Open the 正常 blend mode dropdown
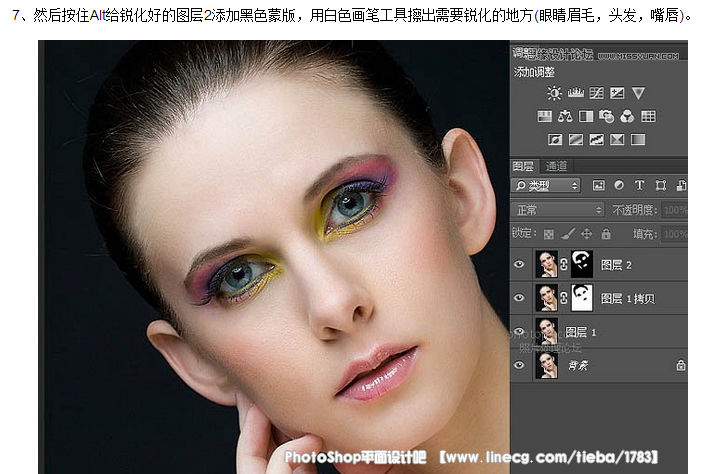 point(558,210)
